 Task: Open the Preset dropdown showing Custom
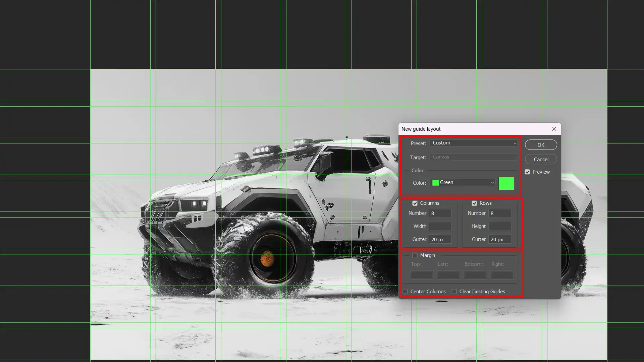point(473,143)
